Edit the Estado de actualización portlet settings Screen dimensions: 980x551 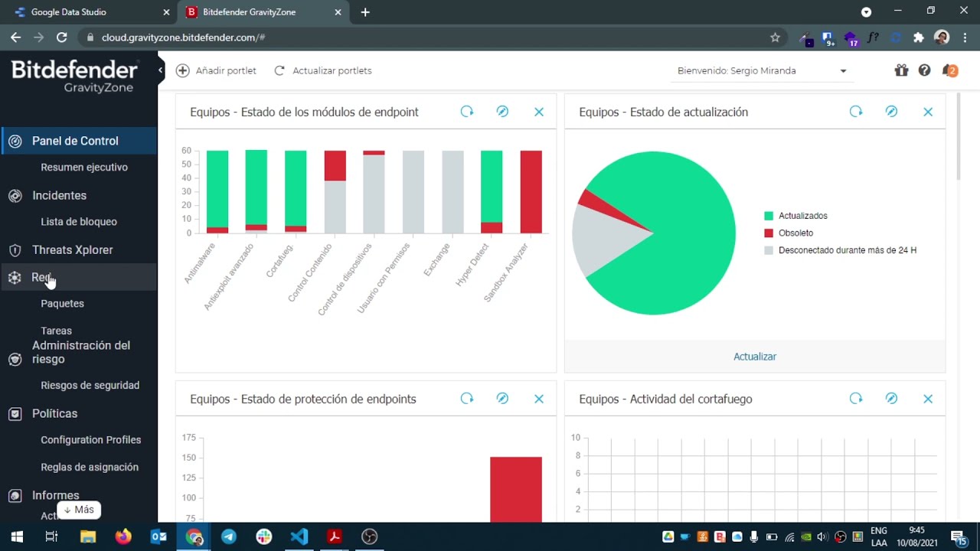pos(891,112)
